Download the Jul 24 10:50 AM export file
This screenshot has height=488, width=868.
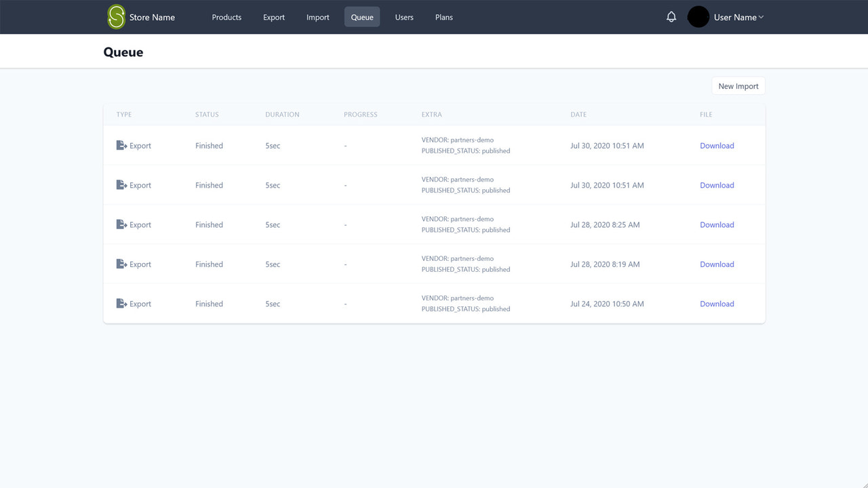click(717, 304)
